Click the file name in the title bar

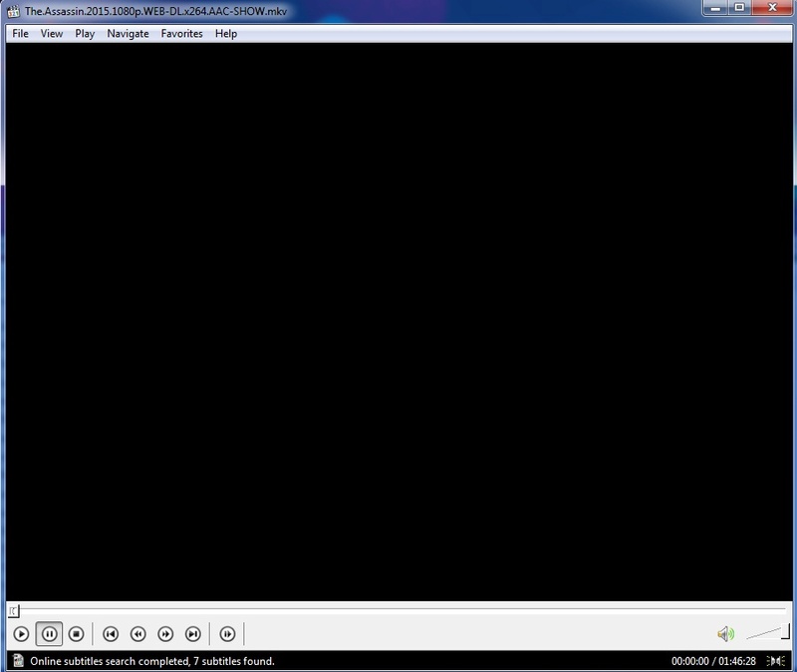pyautogui.click(x=156, y=11)
